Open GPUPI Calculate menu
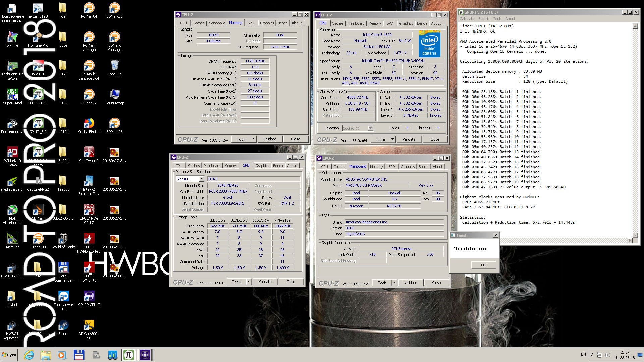The height and width of the screenshot is (362, 644). click(467, 19)
